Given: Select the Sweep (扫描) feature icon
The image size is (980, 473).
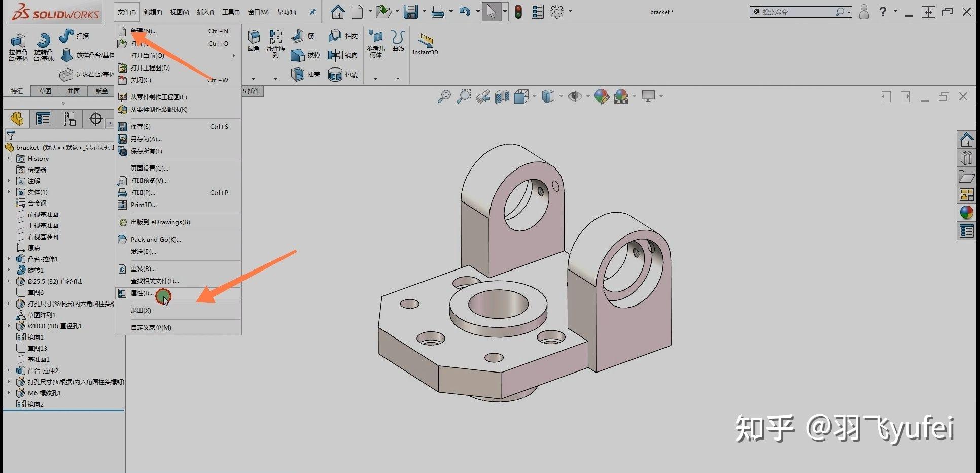Looking at the screenshot, I should point(66,36).
